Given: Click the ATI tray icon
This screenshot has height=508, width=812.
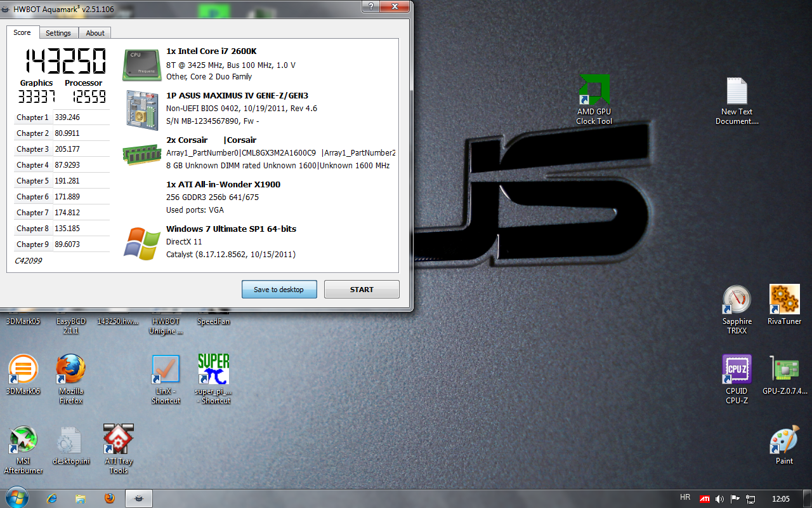Looking at the screenshot, I should 705,498.
